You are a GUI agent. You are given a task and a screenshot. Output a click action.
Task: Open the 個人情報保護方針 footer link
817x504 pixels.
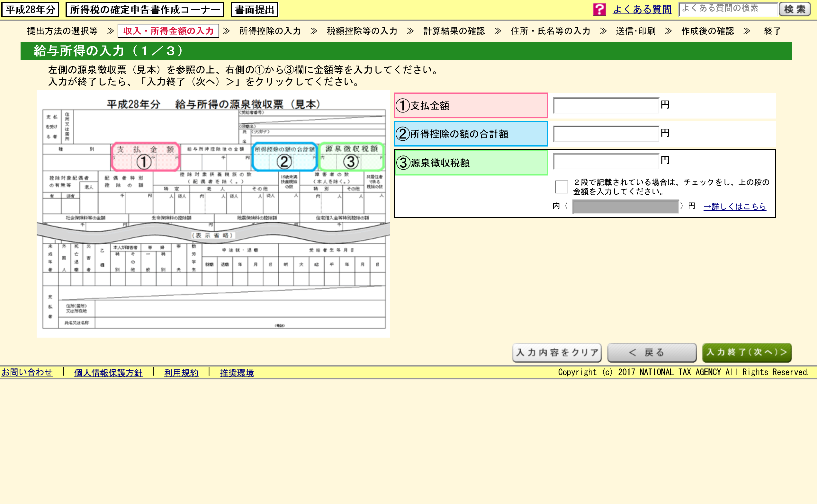pos(108,373)
